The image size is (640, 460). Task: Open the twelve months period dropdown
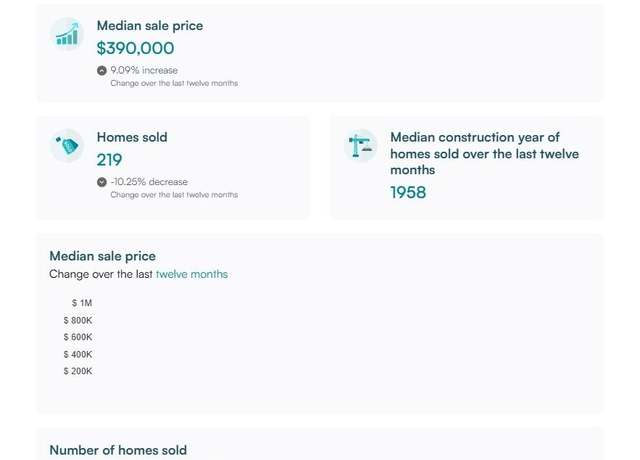tap(192, 274)
